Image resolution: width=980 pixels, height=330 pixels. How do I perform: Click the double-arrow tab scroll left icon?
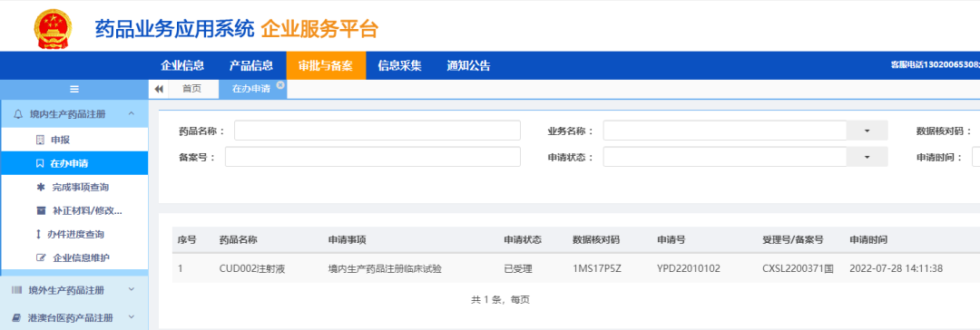[x=159, y=90]
